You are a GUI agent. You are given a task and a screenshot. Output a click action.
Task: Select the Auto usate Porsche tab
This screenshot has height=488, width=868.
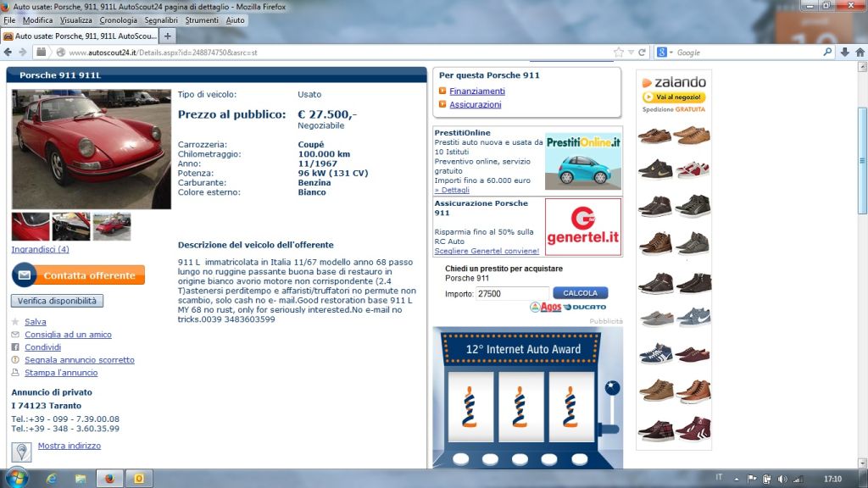81,36
